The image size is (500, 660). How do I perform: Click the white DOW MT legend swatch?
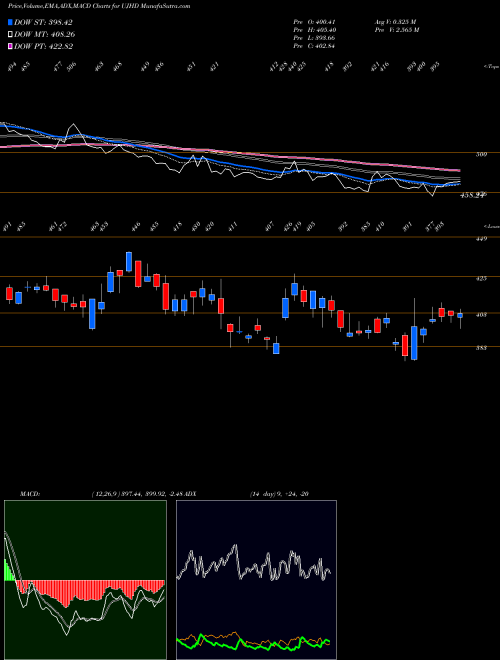[10, 35]
